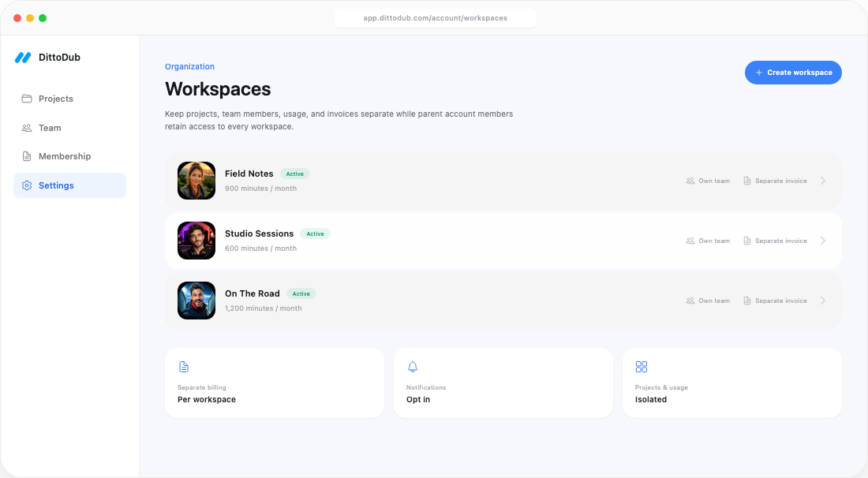Click 'Own team' label in On The Road row
This screenshot has width=868, height=478.
714,301
